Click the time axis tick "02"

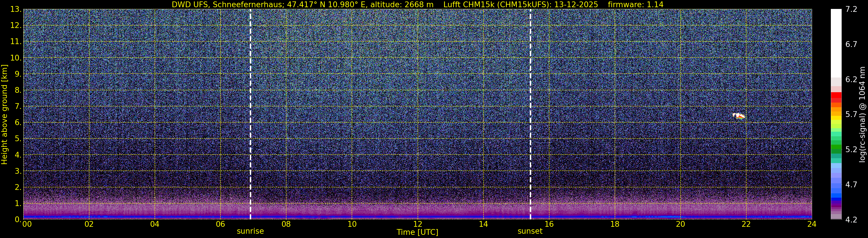coord(89,224)
